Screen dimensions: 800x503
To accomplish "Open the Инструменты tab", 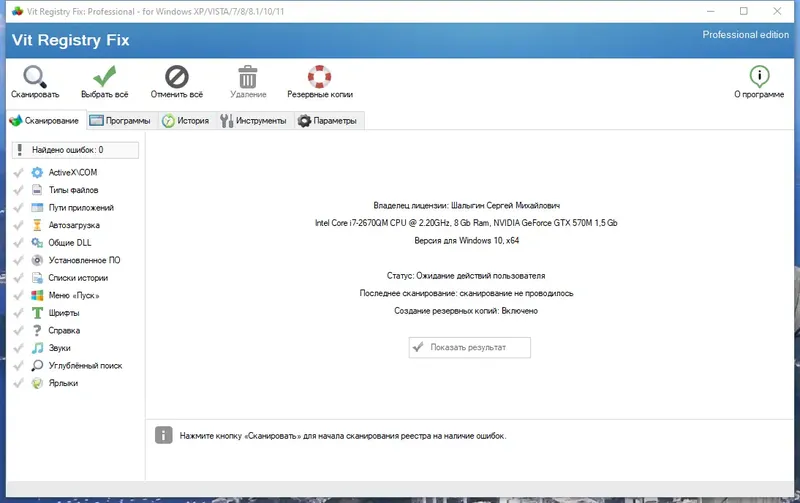I will 254,120.
